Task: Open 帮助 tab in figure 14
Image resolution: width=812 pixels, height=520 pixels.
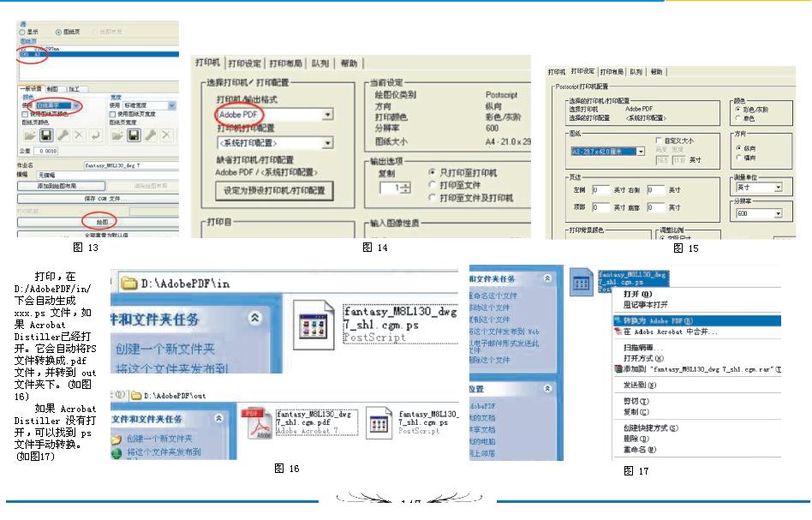Action: pos(349,63)
